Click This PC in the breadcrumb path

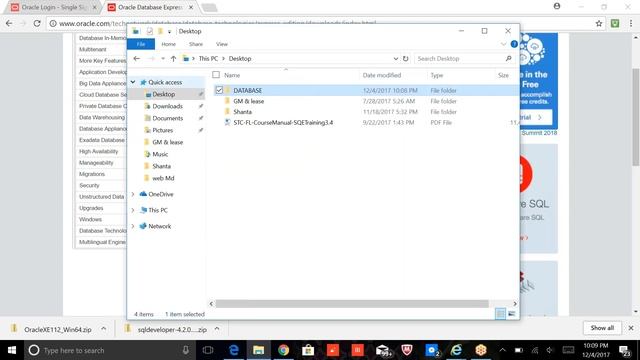click(x=208, y=59)
